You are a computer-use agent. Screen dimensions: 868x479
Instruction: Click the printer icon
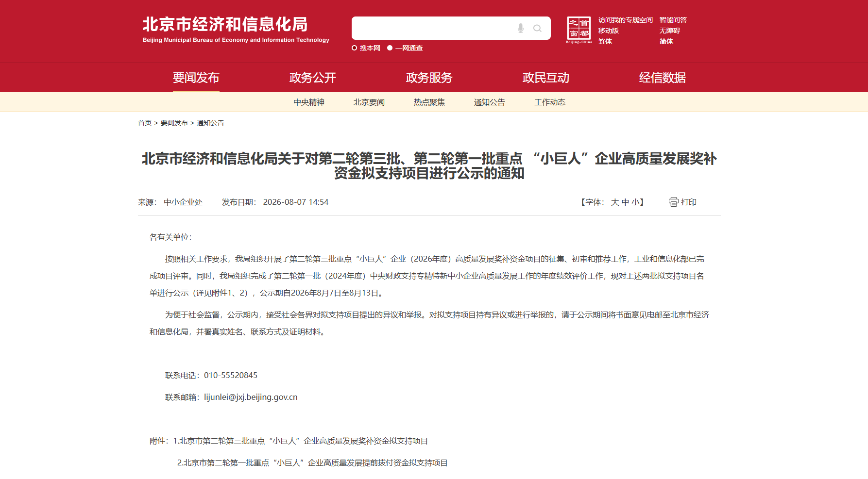pos(673,202)
